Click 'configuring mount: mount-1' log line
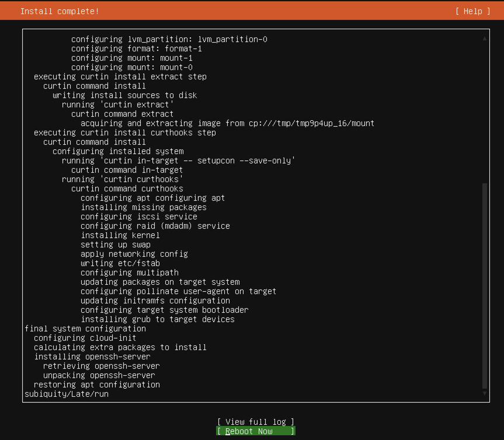Viewport: 504px width, 440px height. coord(132,58)
